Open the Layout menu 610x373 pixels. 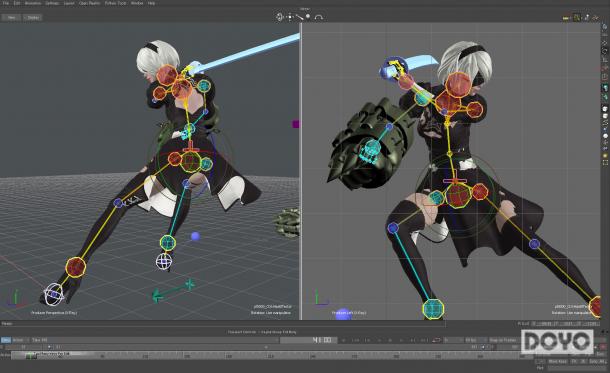point(69,3)
